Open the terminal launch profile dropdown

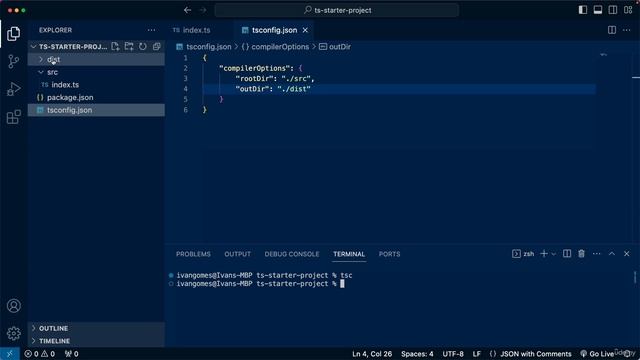pos(553,254)
